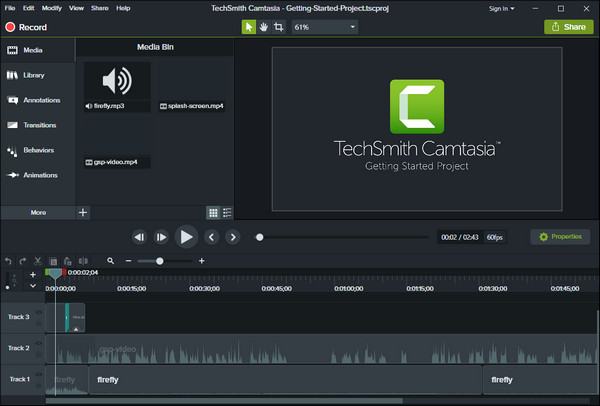600x406 pixels.
Task: Jump to next media with right chevron
Action: tap(233, 237)
